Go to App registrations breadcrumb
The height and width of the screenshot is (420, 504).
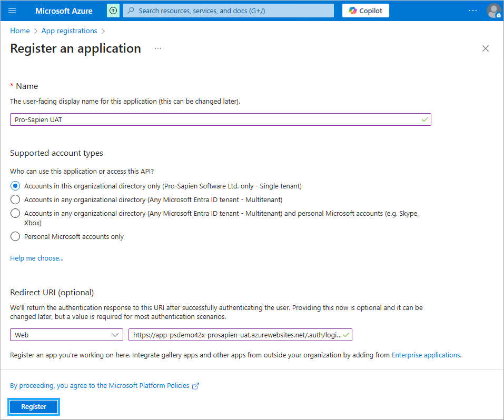coord(69,31)
